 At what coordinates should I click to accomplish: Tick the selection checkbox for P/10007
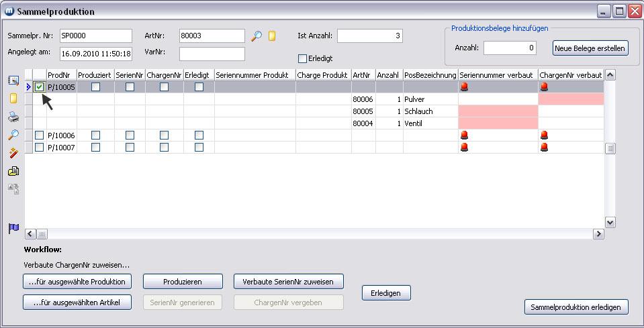click(40, 147)
